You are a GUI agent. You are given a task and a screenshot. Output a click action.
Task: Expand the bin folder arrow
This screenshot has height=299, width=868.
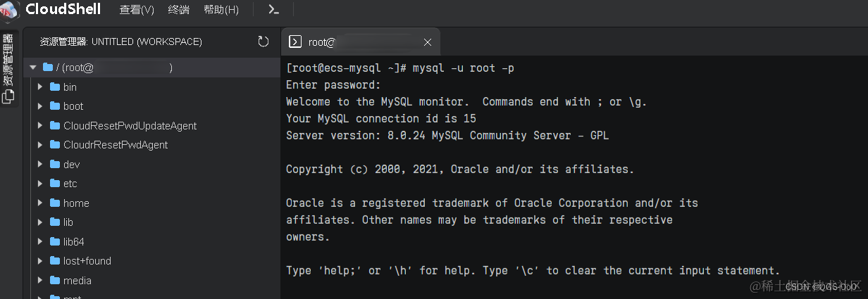[40, 87]
